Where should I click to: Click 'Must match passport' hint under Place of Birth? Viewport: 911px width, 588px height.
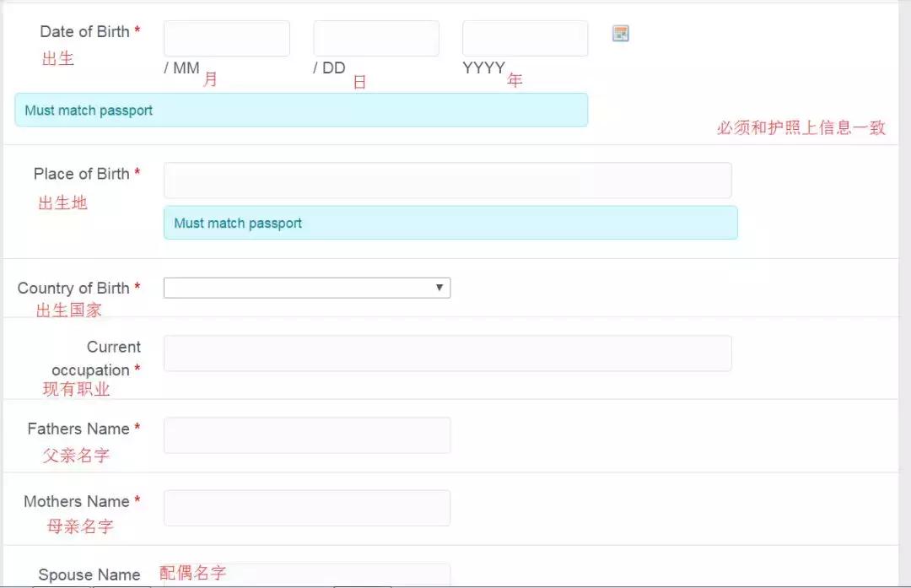click(x=450, y=223)
